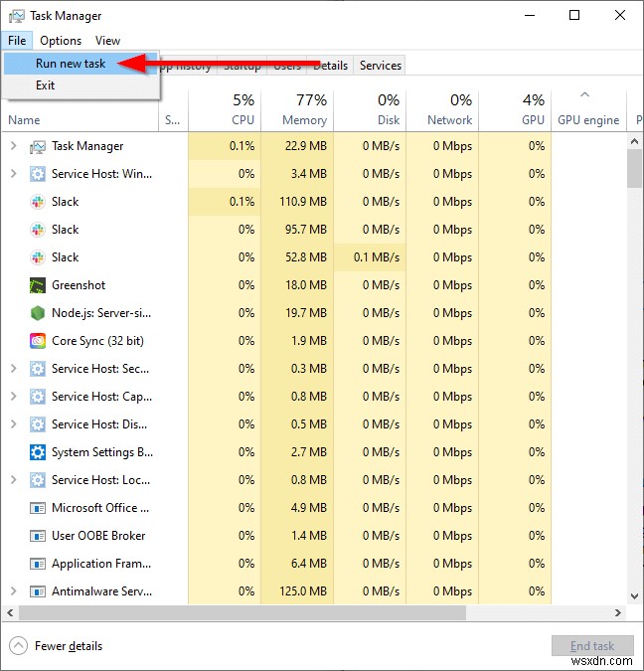This screenshot has height=671, width=644.
Task: Click the 0.1 MB/s disk cell
Action: pos(370,257)
